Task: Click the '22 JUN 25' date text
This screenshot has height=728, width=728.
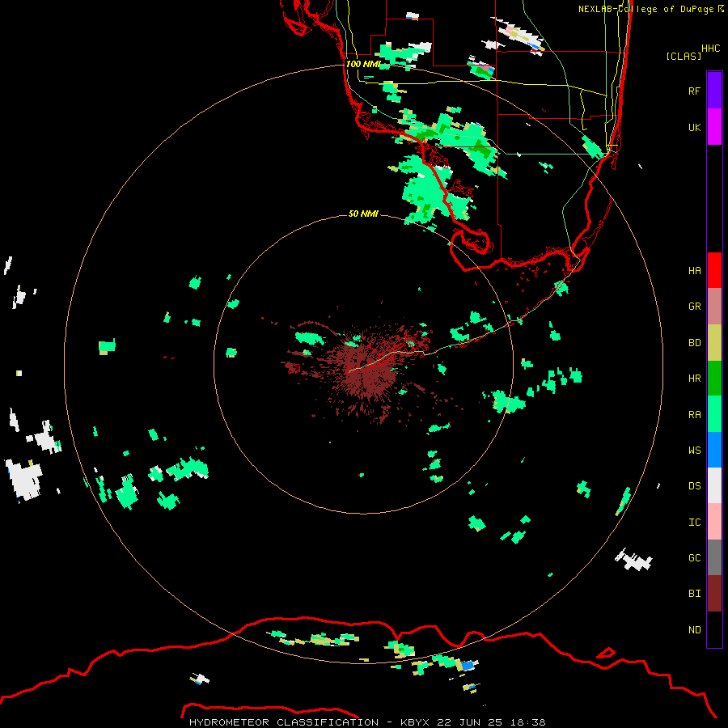Action: pos(470,722)
